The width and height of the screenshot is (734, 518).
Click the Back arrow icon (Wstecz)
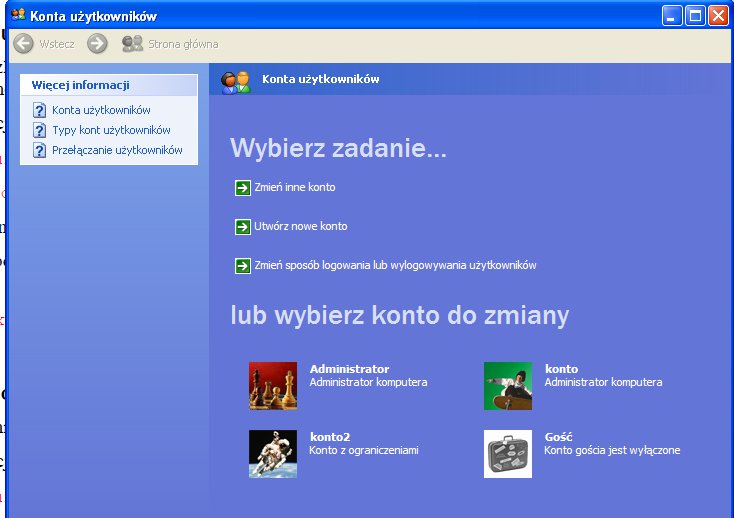(23, 44)
